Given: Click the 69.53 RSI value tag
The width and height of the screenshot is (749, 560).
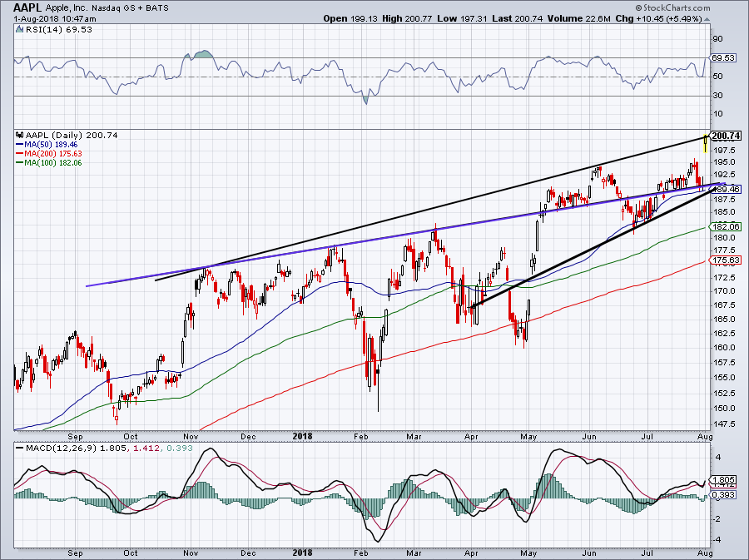Looking at the screenshot, I should pyautogui.click(x=722, y=58).
